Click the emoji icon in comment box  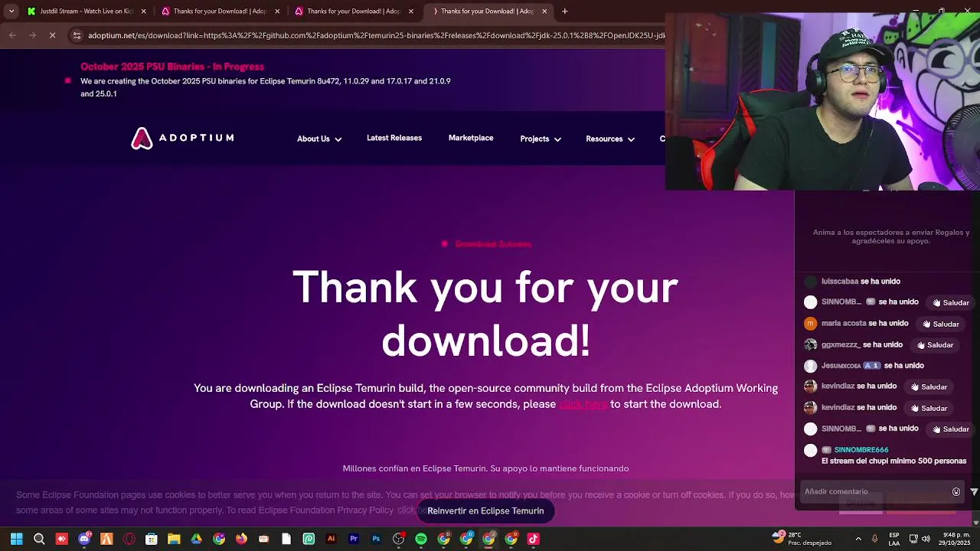point(956,491)
